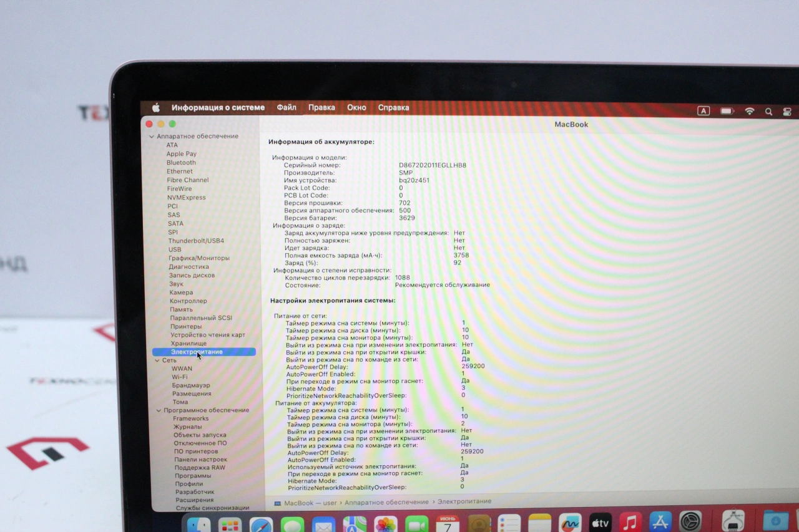Click Электропитание in the bottom path bar
Viewport: 799px width, 532px height.
tap(464, 501)
